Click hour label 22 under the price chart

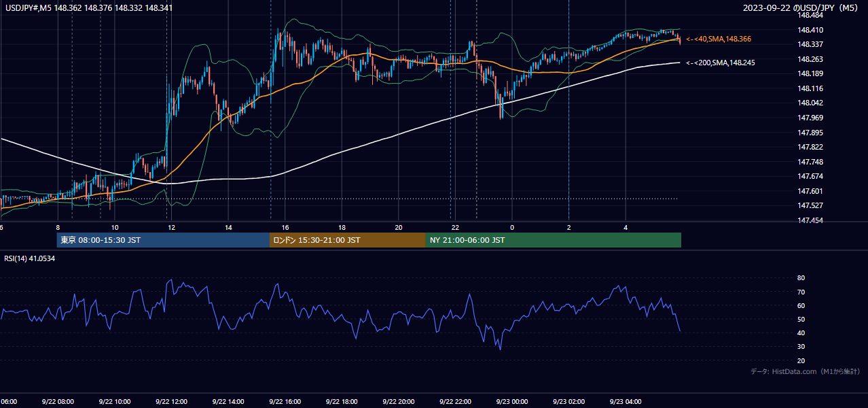tap(455, 227)
